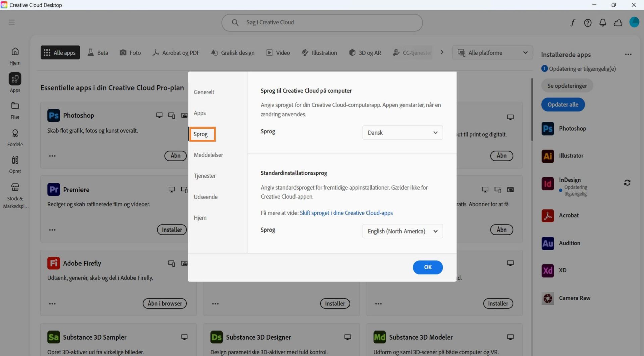This screenshot has height=356, width=644.
Task: Switch to the 3D og AR tab
Action: click(365, 53)
